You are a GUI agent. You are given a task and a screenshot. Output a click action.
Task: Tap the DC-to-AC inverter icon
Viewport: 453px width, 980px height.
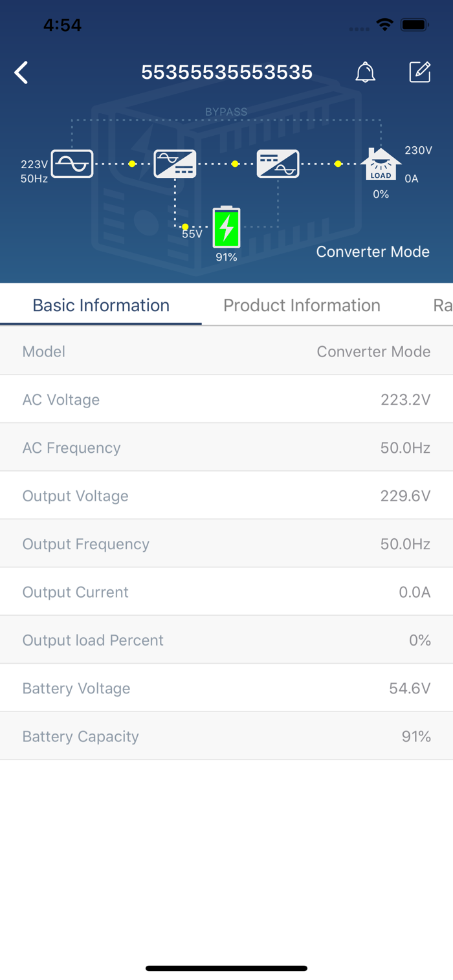pos(278,164)
